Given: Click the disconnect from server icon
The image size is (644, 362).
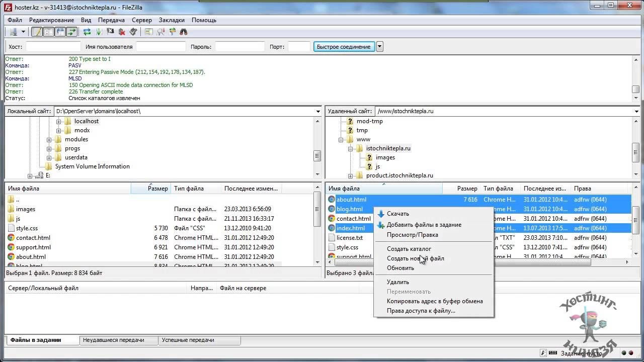Looking at the screenshot, I should coord(122,32).
